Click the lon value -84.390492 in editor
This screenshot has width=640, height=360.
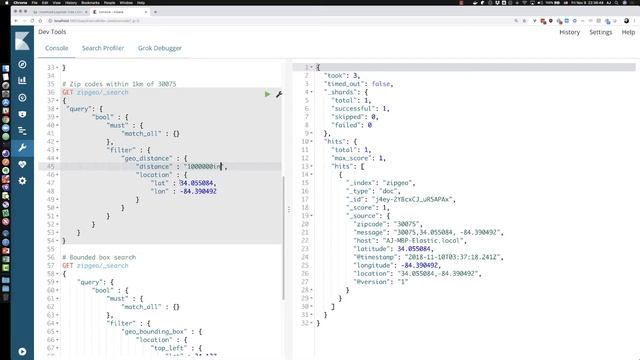(198, 191)
